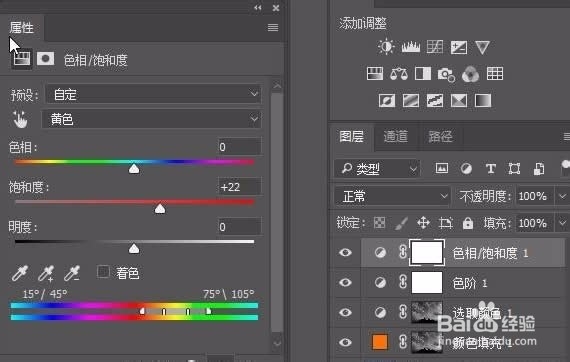Viewport: 570px width, 362px height.
Task: Click the 明度 value field
Action: click(x=239, y=227)
